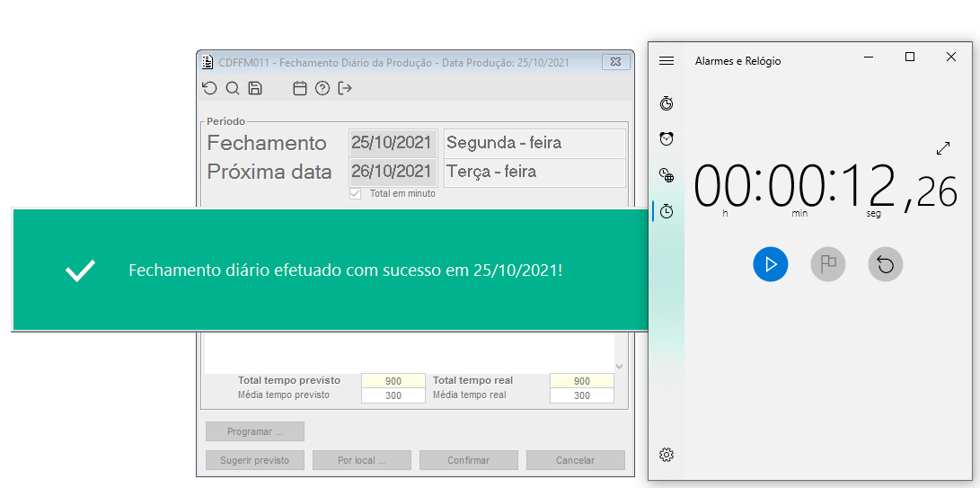
Task: Click the Fechamento label
Action: 267,143
